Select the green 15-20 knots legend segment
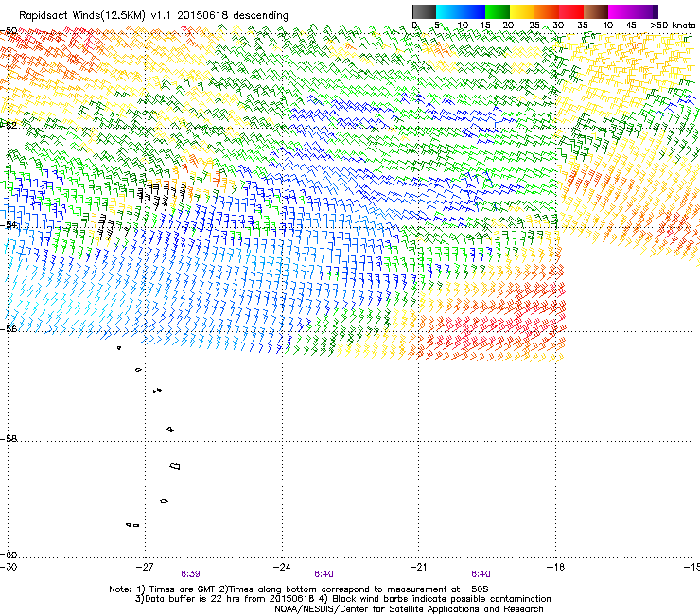The height and width of the screenshot is (615, 700). (498, 11)
